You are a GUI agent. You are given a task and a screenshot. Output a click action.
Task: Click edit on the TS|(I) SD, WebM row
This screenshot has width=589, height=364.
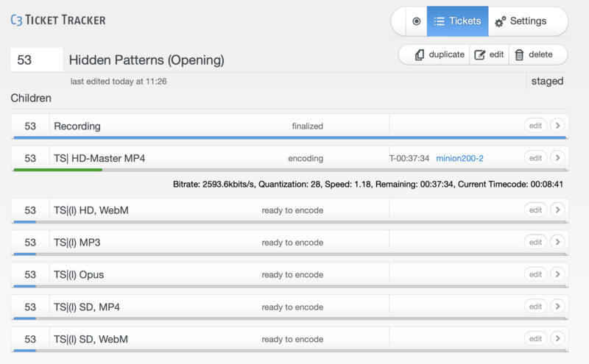point(535,339)
